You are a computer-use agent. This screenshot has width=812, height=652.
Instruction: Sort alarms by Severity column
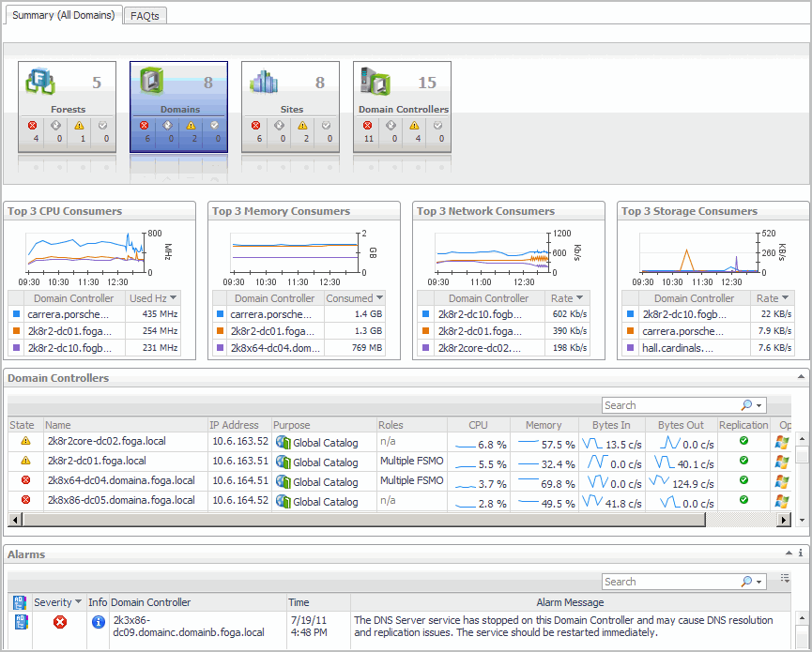coord(58,602)
